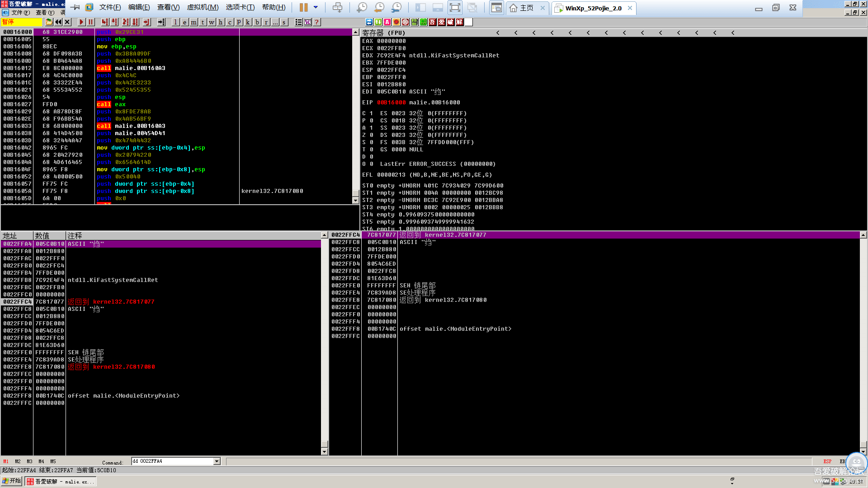The height and width of the screenshot is (488, 868).
Task: Open VMware 文件(F) menu
Action: click(x=110, y=8)
